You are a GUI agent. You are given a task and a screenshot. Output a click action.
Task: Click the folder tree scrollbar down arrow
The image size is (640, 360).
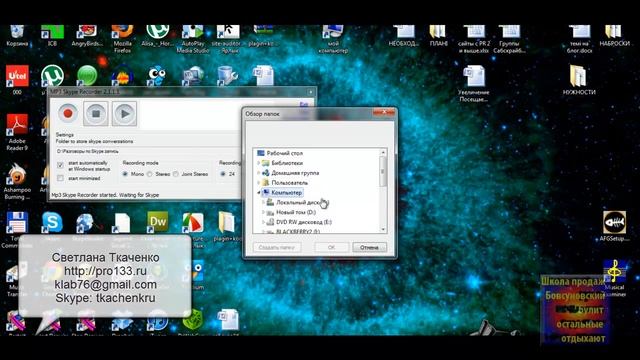tap(383, 229)
